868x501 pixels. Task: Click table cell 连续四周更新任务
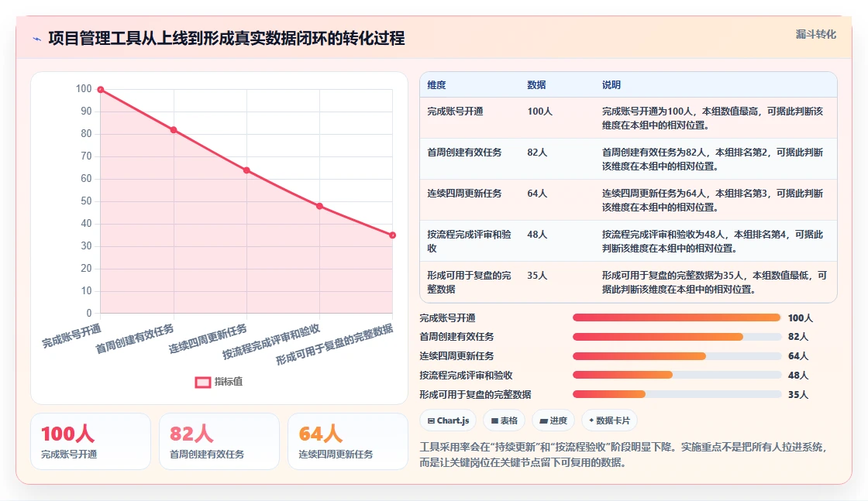(464, 193)
